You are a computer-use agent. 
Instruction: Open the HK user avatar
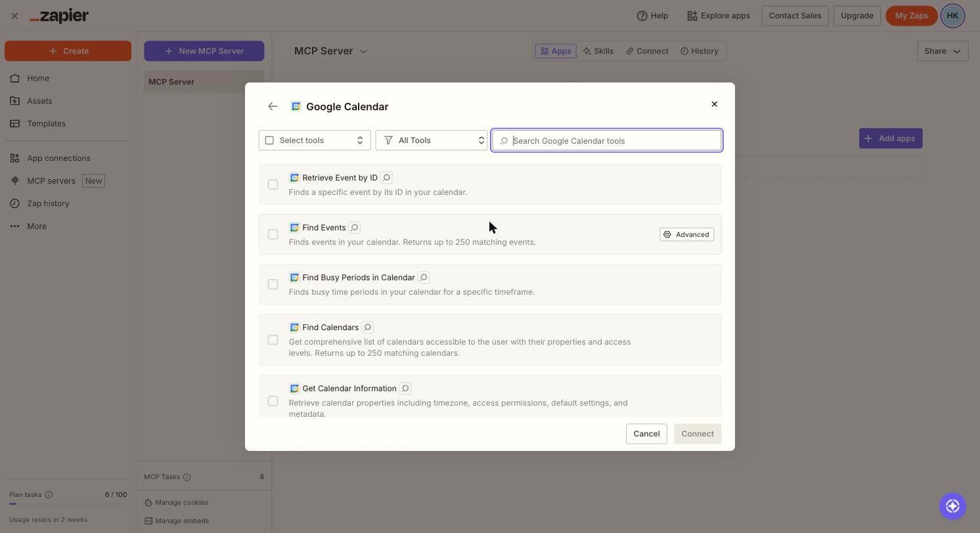pos(952,16)
